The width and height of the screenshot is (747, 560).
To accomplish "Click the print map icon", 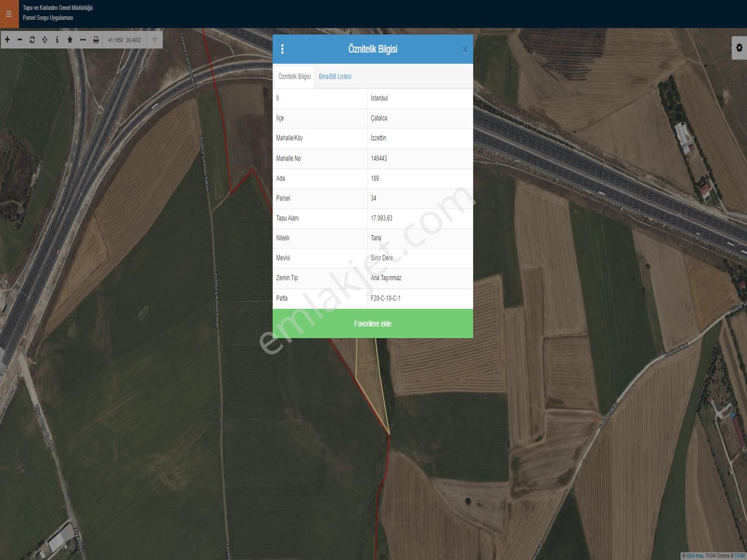I will click(96, 40).
